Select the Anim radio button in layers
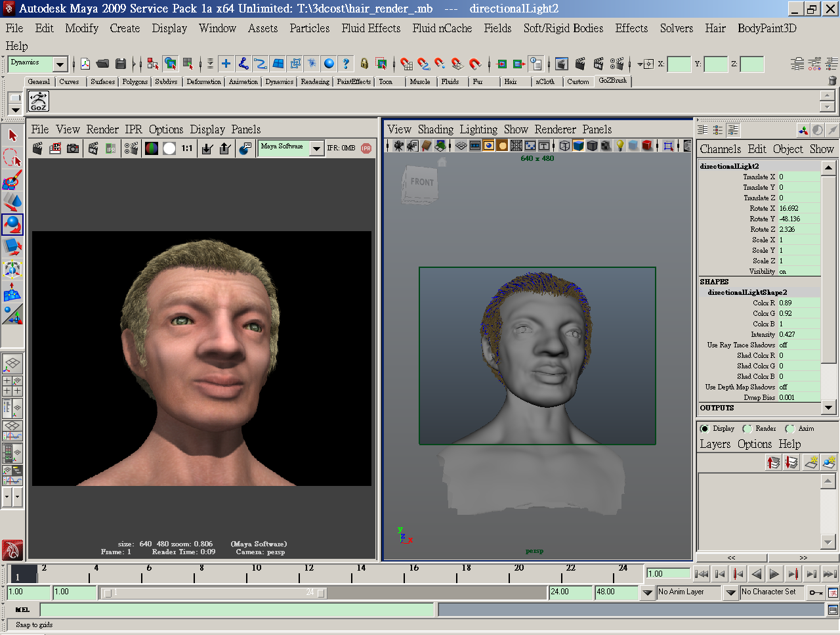This screenshot has width=840, height=635. 790,429
